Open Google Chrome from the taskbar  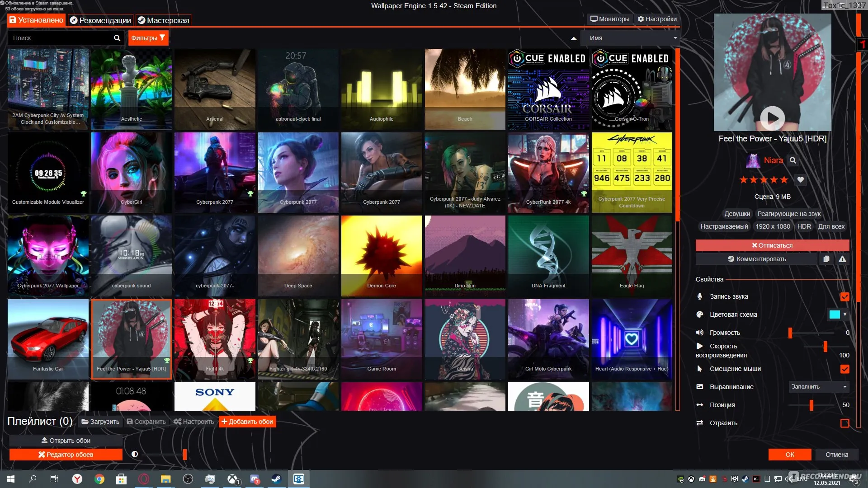click(99, 479)
